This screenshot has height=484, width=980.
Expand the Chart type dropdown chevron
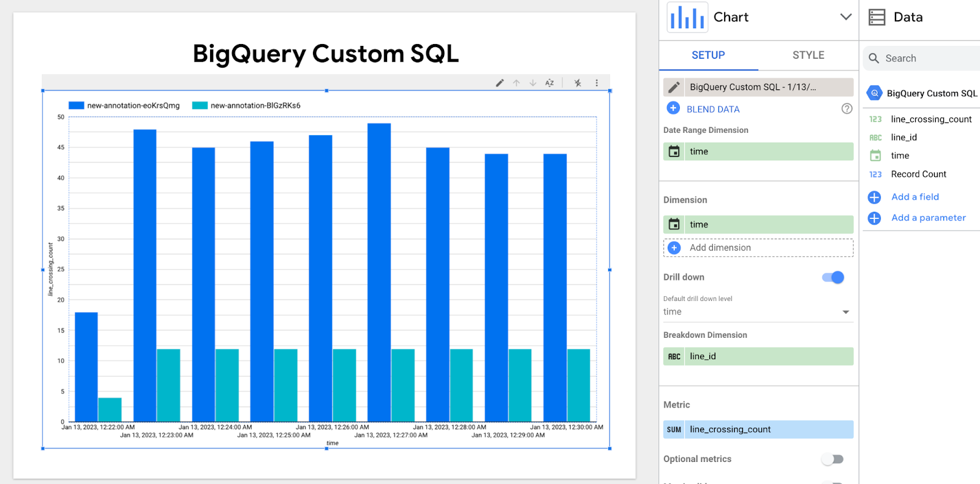pos(846,17)
